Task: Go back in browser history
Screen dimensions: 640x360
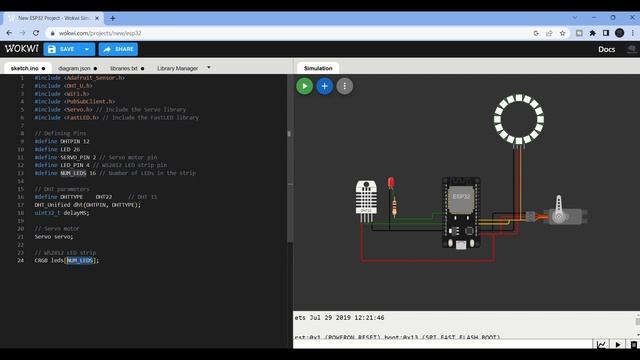Action: pos(9,33)
